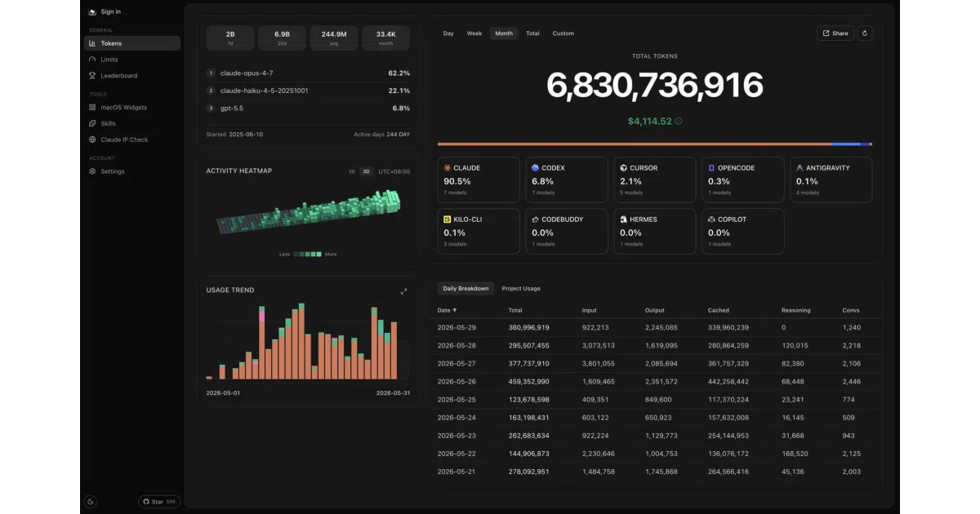The width and height of the screenshot is (980, 514).
Task: Click the Hermes logo icon
Action: pyautogui.click(x=623, y=219)
